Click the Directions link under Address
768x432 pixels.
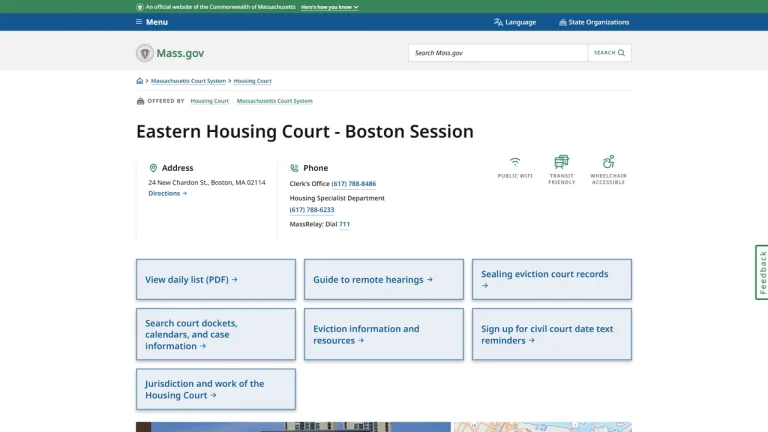click(168, 193)
